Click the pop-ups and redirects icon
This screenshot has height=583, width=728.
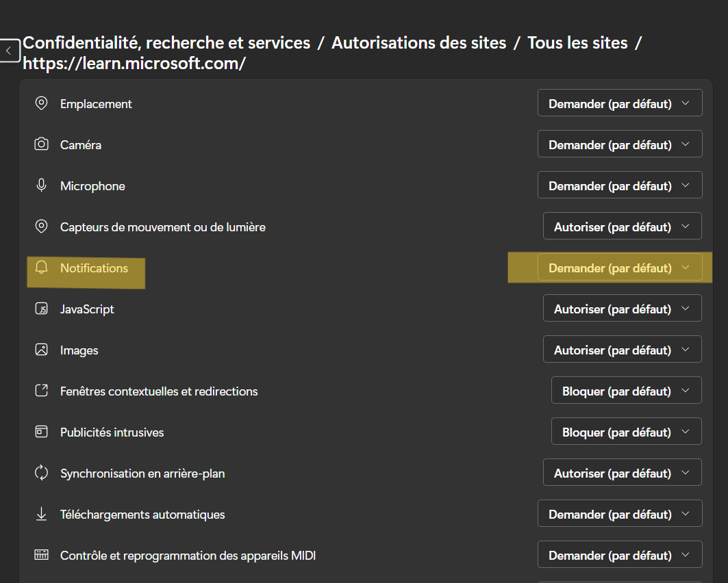coord(41,391)
